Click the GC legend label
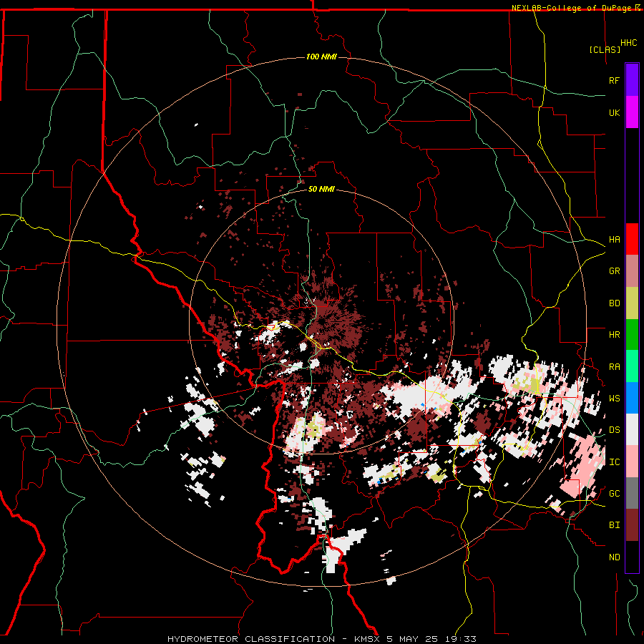This screenshot has height=644, width=644. [614, 494]
